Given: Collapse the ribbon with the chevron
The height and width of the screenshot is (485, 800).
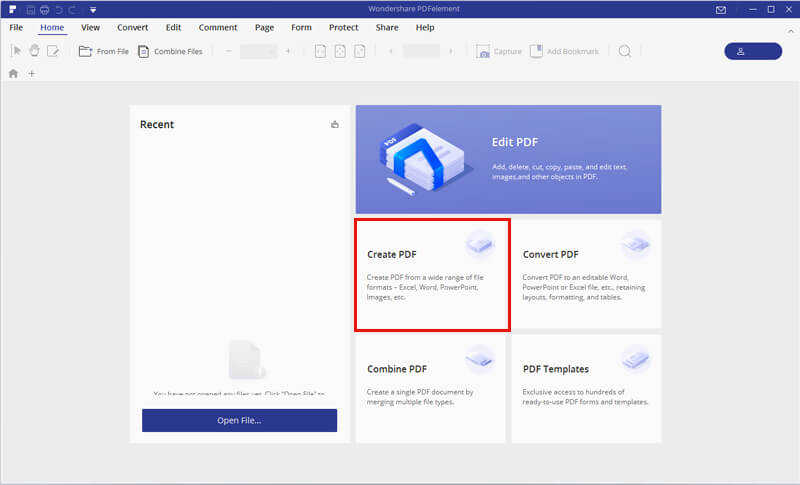Looking at the screenshot, I should (x=790, y=31).
